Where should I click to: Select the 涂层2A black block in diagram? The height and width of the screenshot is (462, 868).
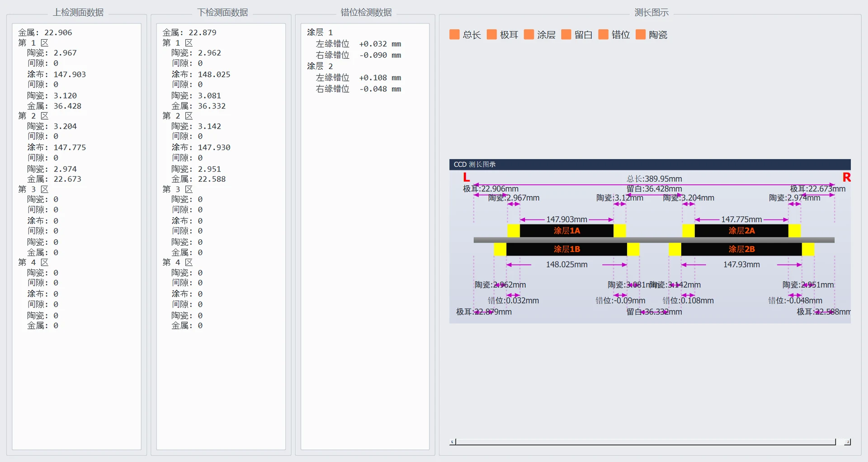pyautogui.click(x=741, y=231)
